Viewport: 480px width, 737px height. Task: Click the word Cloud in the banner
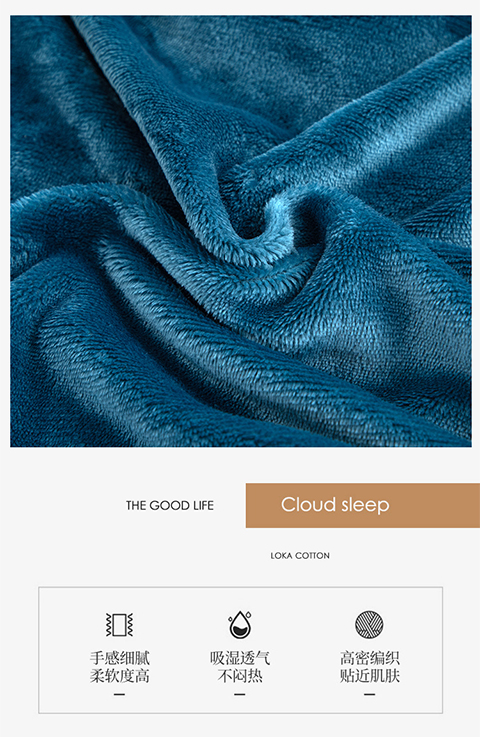click(x=308, y=504)
